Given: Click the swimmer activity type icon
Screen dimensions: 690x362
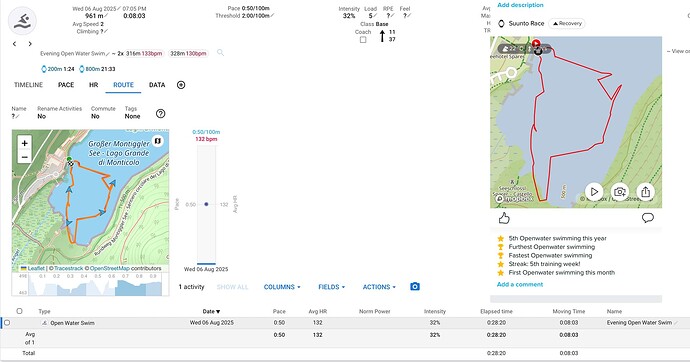Looking at the screenshot, I should (22, 21).
